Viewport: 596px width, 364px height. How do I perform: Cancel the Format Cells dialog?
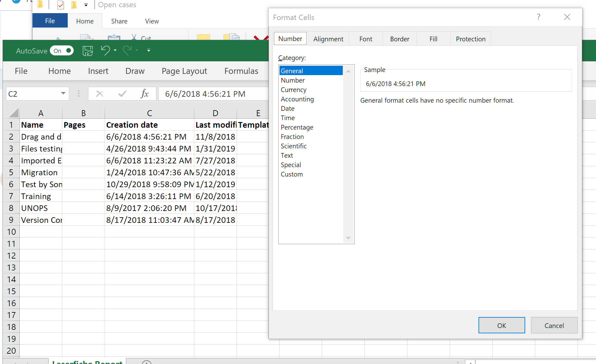click(x=554, y=326)
